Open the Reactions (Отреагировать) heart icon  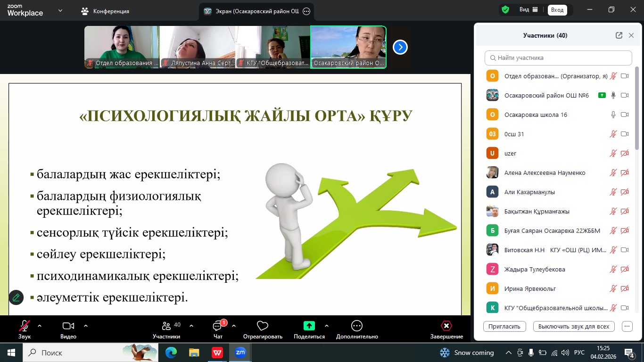(x=263, y=326)
